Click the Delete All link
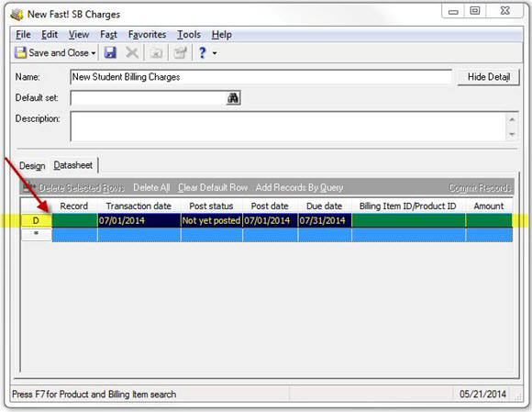 pos(151,188)
